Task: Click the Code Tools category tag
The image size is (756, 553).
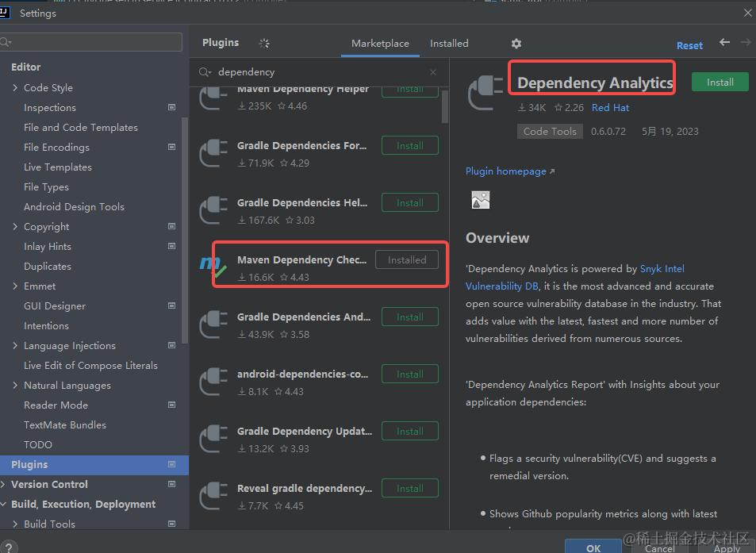Action: [x=550, y=131]
